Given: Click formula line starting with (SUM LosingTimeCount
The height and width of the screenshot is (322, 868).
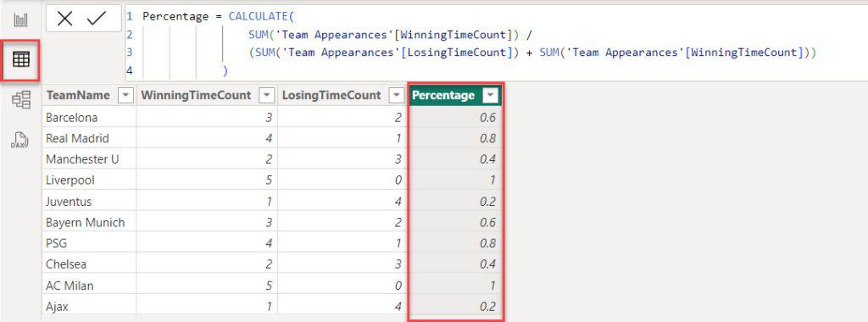Looking at the screenshot, I should tap(532, 53).
